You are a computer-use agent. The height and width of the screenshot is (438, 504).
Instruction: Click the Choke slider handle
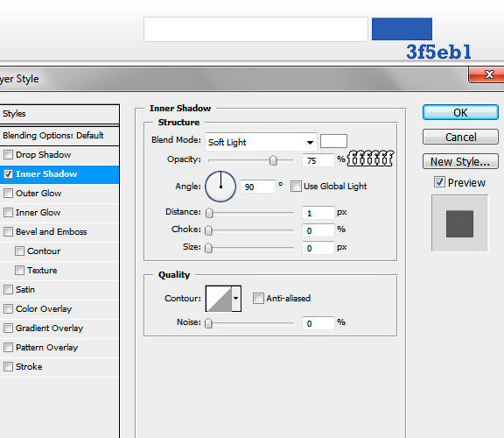click(208, 230)
